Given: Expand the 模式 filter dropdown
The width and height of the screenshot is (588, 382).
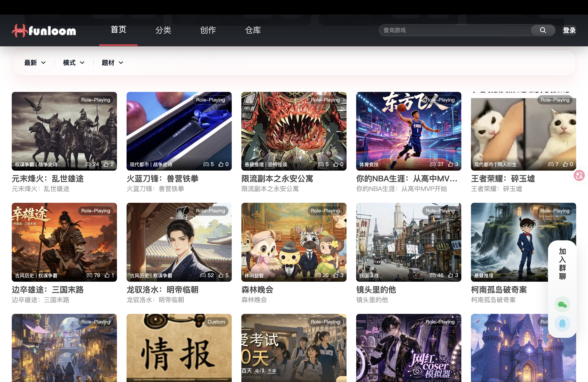Looking at the screenshot, I should tap(74, 63).
